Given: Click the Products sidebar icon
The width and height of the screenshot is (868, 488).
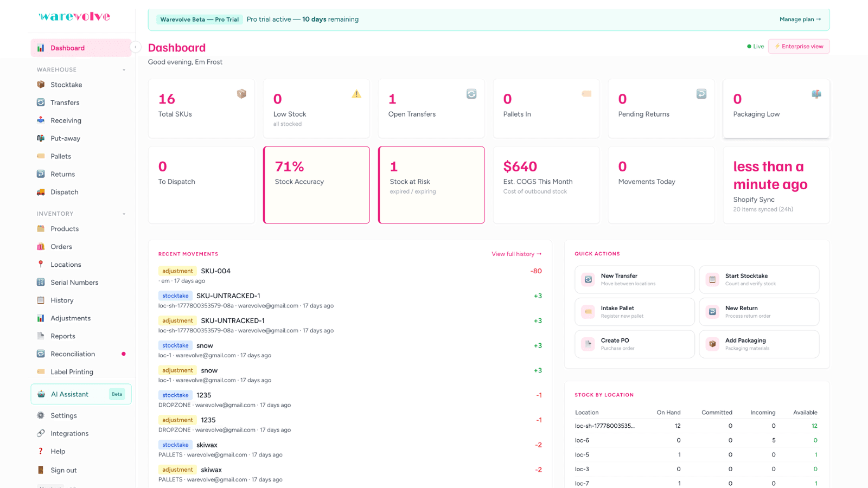Looking at the screenshot, I should point(41,229).
